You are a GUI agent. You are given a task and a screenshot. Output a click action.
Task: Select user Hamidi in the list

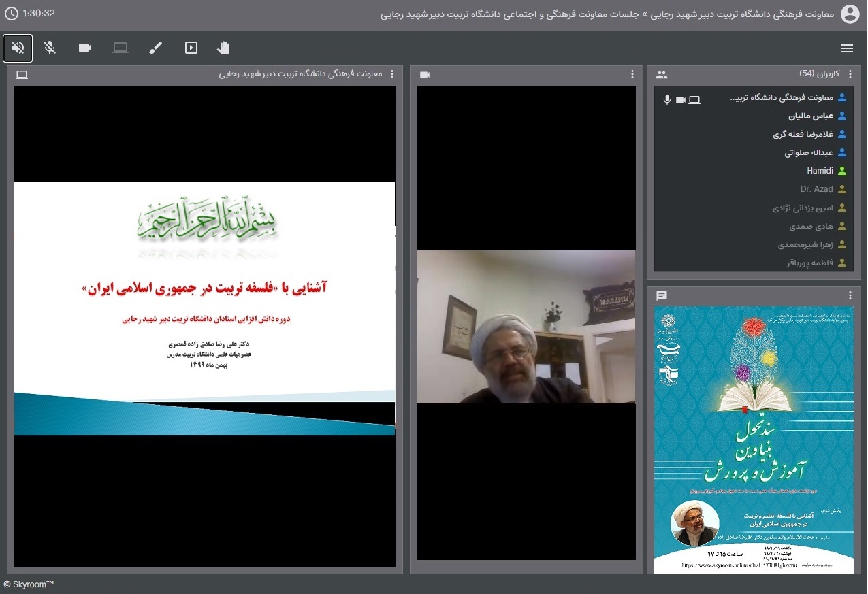coord(820,171)
